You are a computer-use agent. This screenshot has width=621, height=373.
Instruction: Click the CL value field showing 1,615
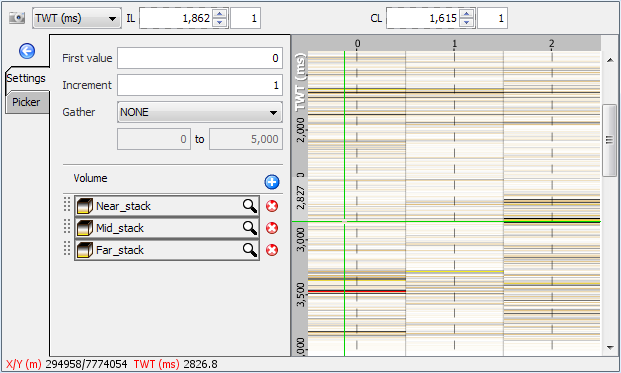[x=423, y=18]
